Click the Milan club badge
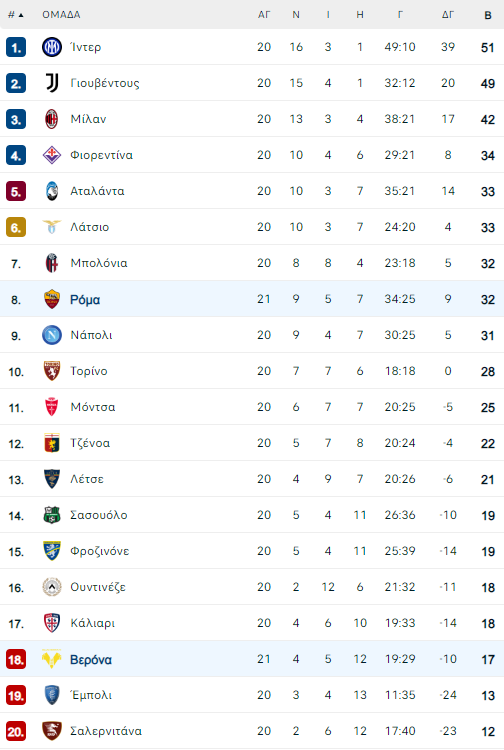504x750 pixels. [x=52, y=119]
